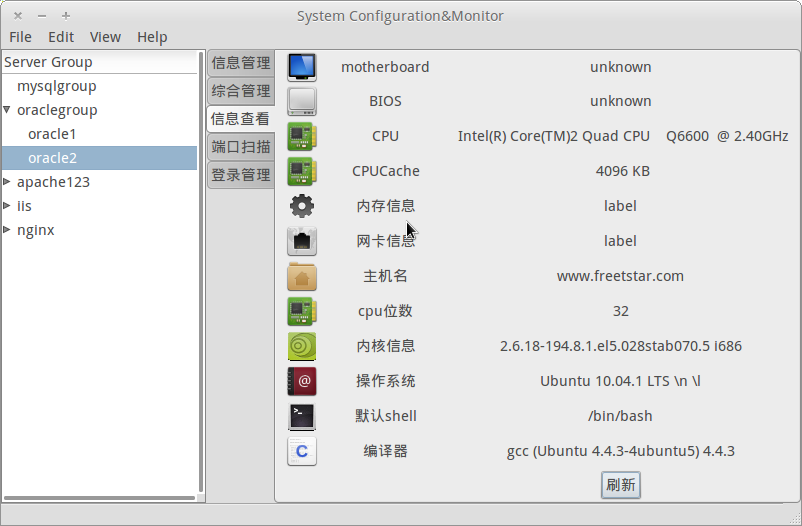Expand the apache123 tree node
This screenshot has width=802, height=526.
pyautogui.click(x=7, y=181)
